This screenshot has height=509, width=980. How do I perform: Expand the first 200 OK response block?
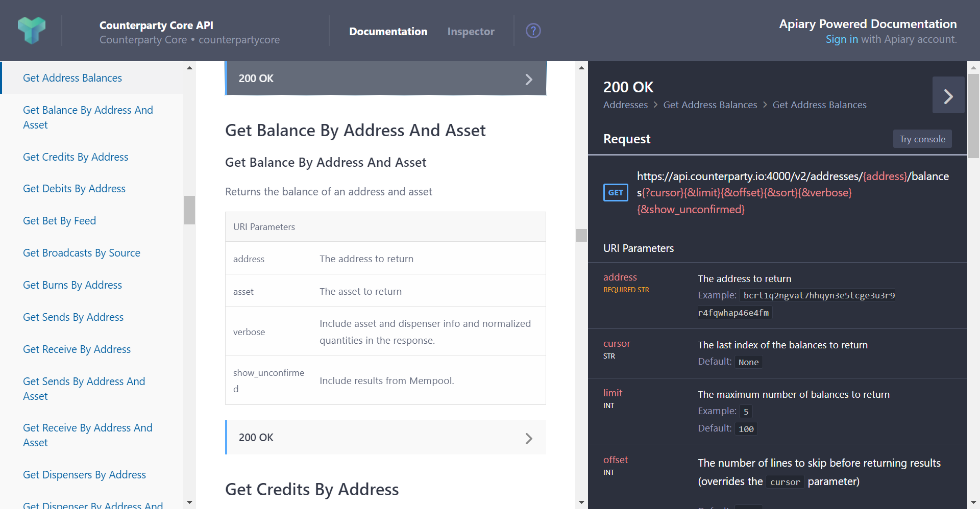click(385, 78)
